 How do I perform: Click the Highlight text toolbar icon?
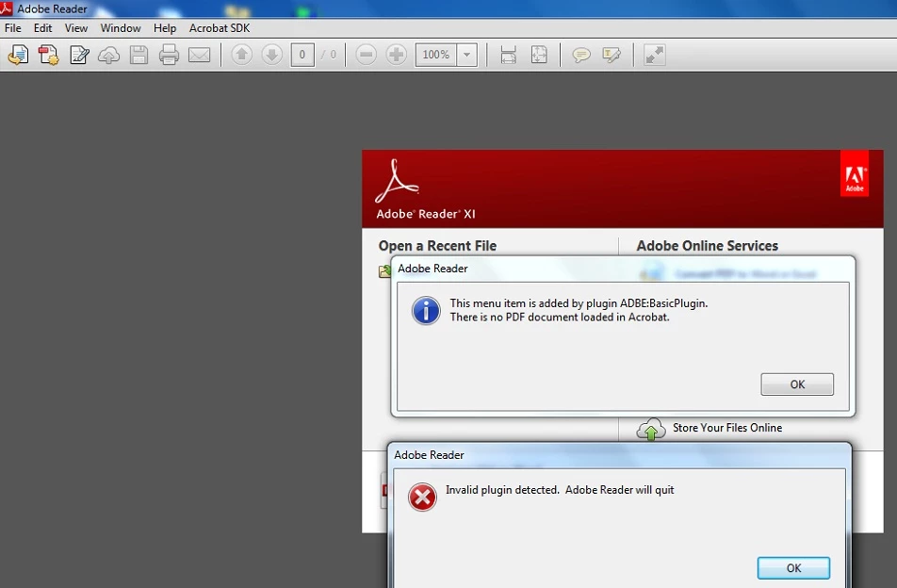612,55
